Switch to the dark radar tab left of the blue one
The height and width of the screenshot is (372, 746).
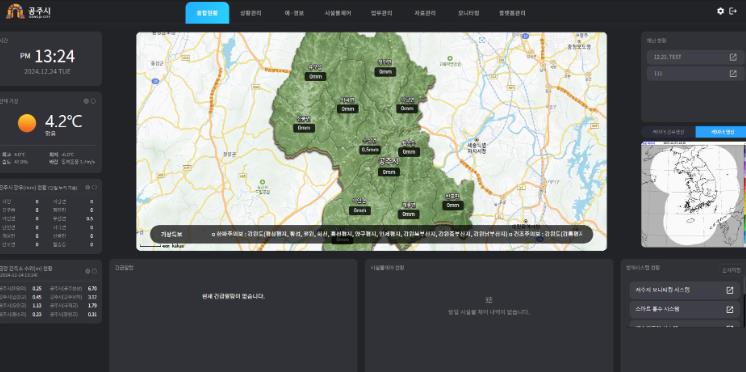tap(668, 132)
